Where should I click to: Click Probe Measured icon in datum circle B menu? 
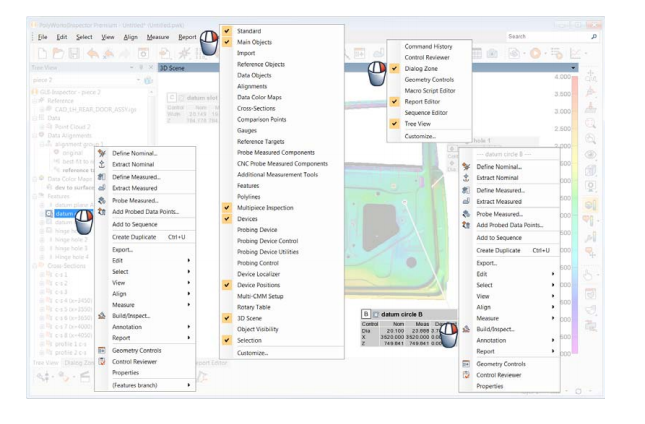(x=466, y=213)
